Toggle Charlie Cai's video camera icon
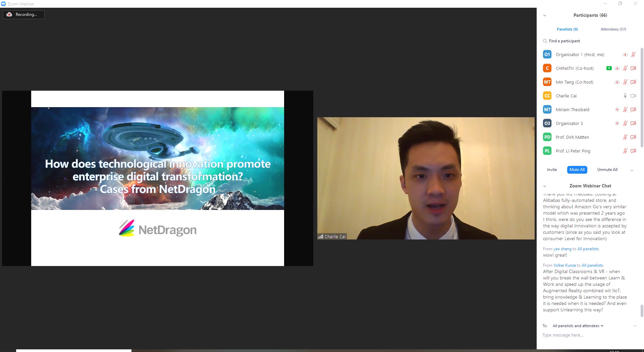 click(633, 96)
